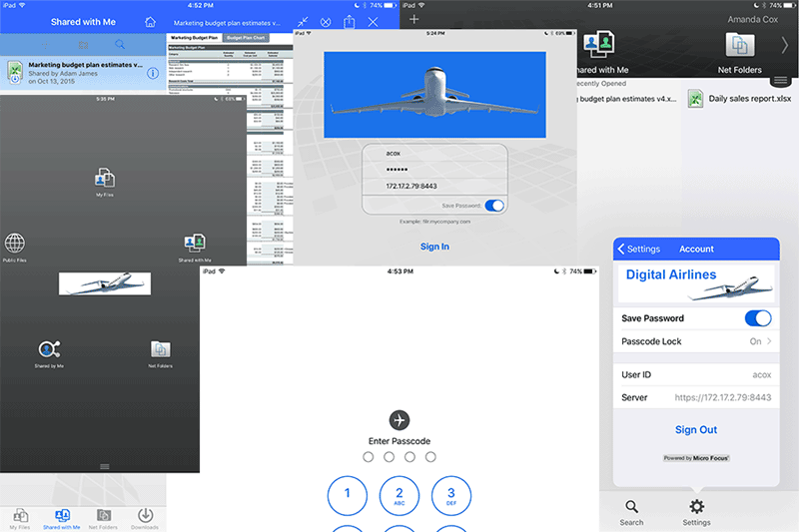Tap Search icon in bottom right bar

tap(631, 513)
